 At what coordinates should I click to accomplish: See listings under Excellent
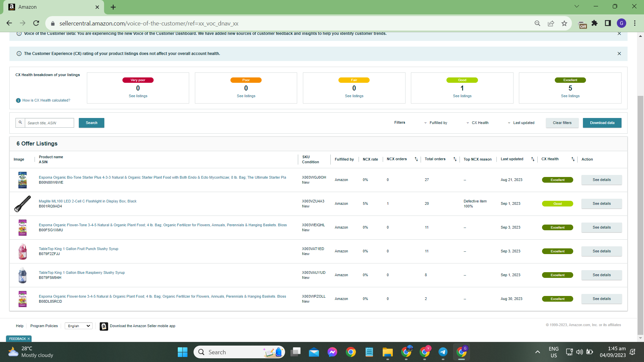(570, 96)
